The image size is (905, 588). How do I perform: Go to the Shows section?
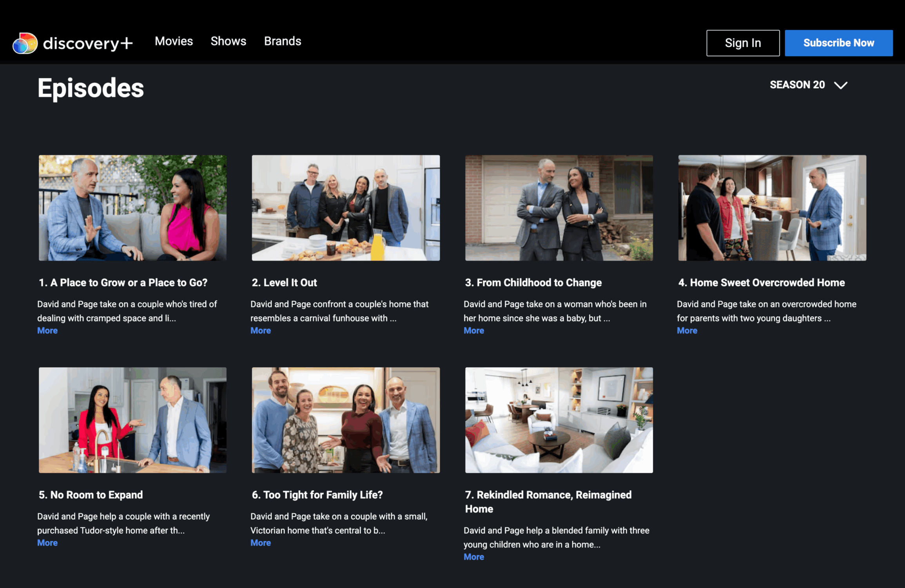click(228, 41)
